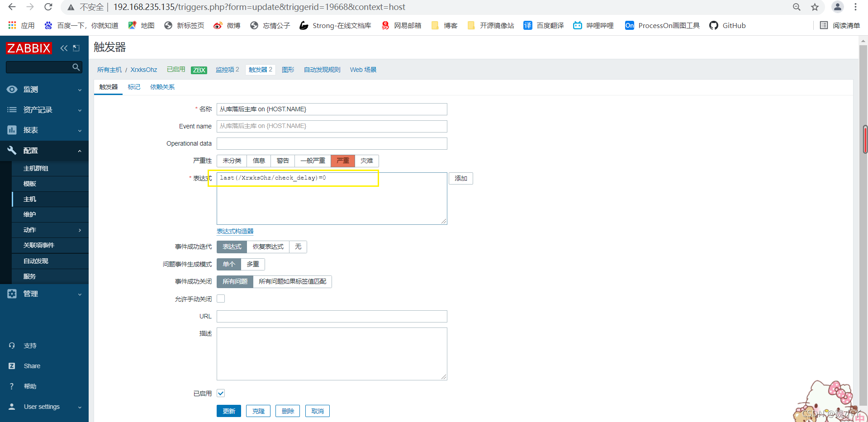The image size is (868, 422).
Task: Click the sidebar kiosk toggle icon
Action: [x=76, y=48]
